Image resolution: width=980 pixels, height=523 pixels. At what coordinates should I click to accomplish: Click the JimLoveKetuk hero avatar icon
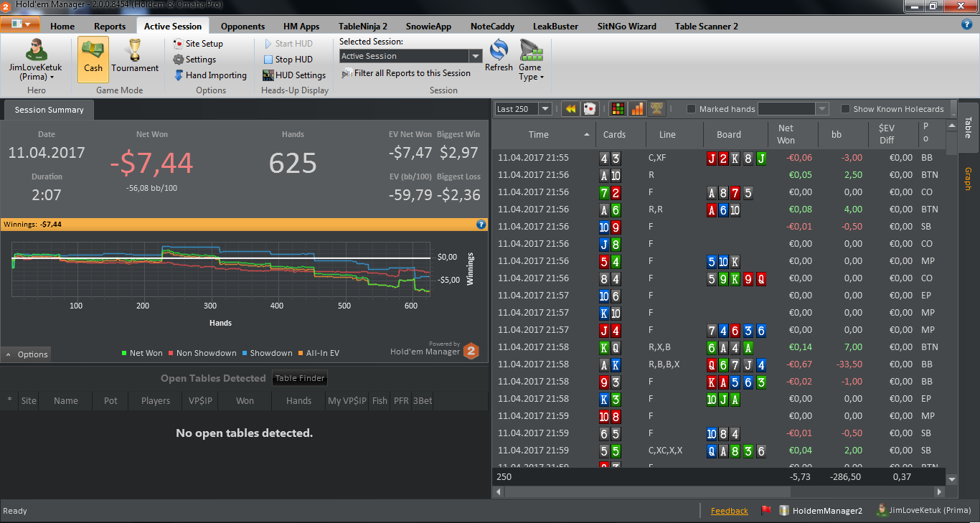point(36,50)
